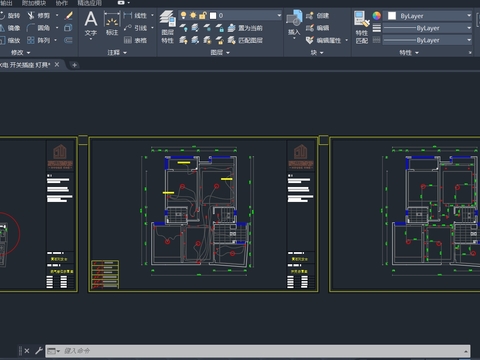This screenshot has height=360, width=480.
Task: Select the Rotate (旋转) tool
Action: (10, 15)
